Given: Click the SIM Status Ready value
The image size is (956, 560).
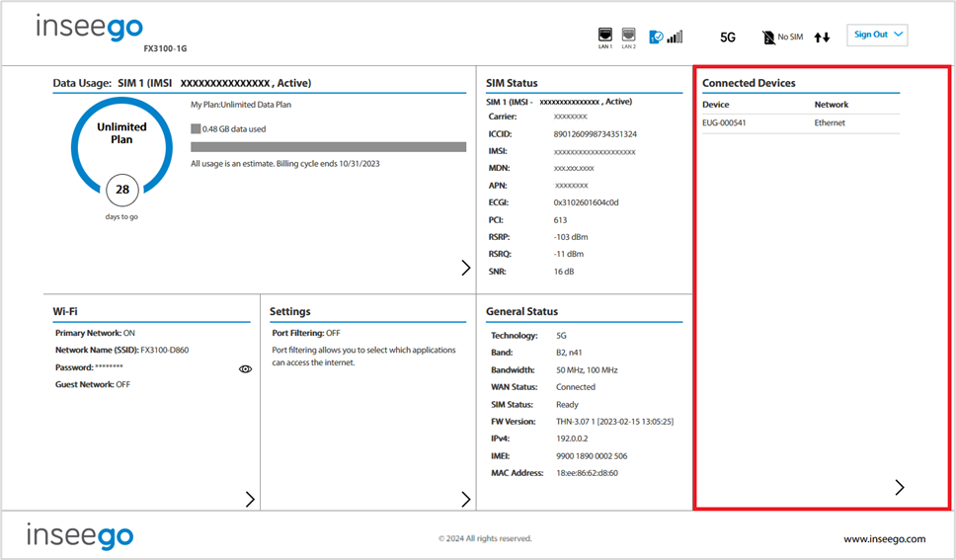Looking at the screenshot, I should click(567, 405).
